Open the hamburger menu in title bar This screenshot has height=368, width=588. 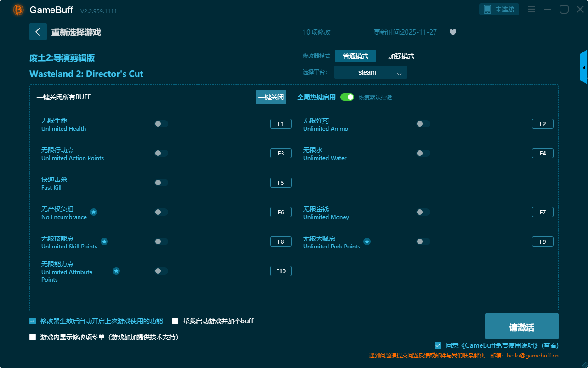pyautogui.click(x=531, y=9)
